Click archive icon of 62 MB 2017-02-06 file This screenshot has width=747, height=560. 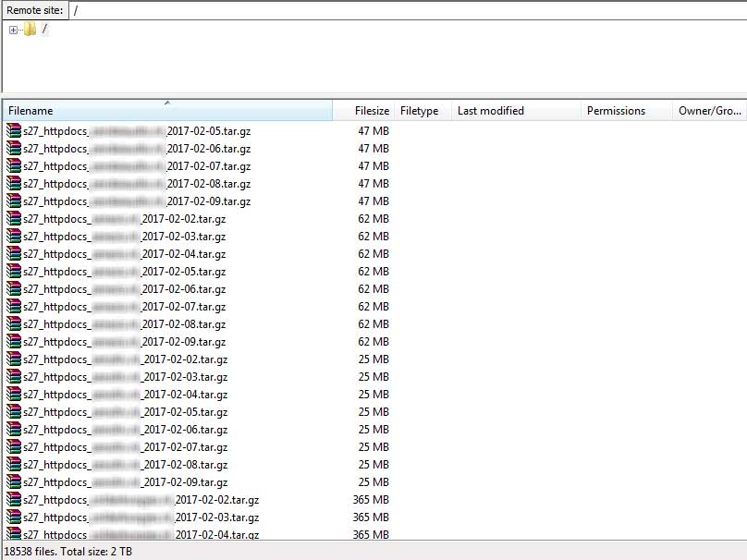tap(13, 289)
